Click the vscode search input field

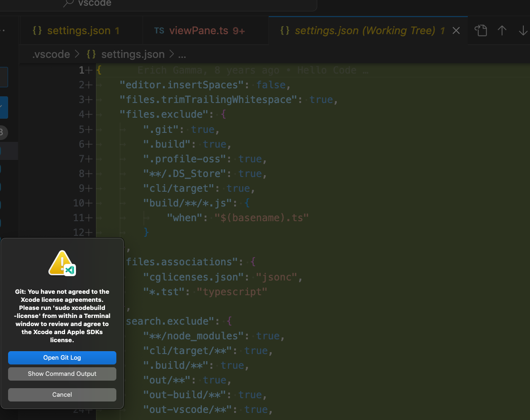[x=190, y=4]
